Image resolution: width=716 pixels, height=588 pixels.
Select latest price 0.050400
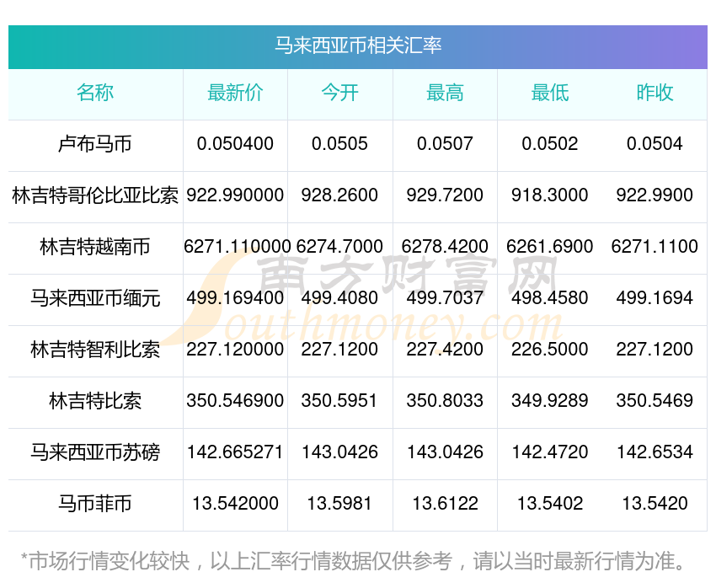coord(235,144)
